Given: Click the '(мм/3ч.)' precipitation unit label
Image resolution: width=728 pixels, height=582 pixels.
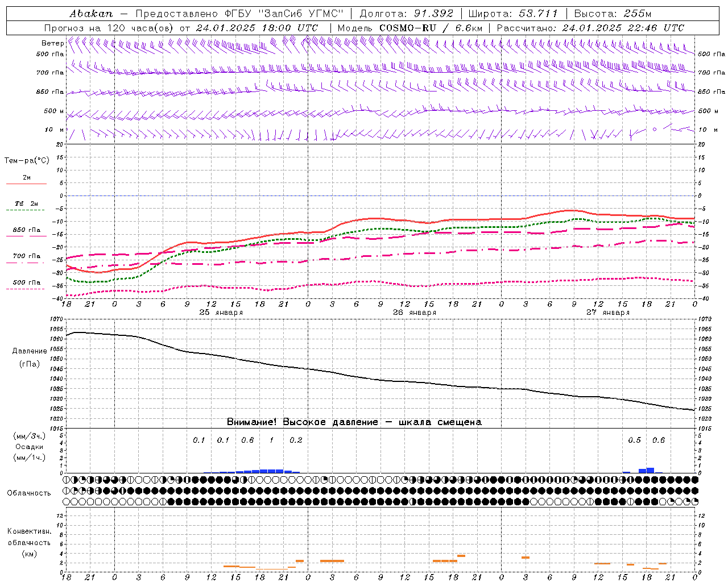Looking at the screenshot, I should point(29,436).
